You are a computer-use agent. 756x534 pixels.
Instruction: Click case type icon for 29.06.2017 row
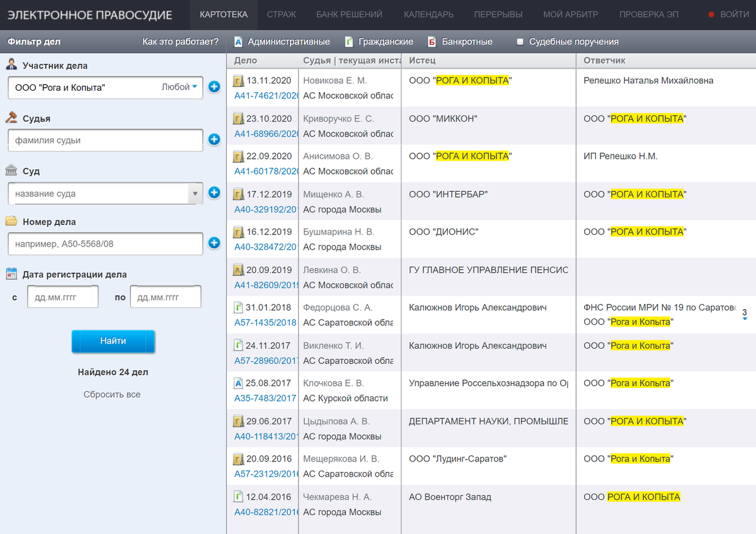239,421
